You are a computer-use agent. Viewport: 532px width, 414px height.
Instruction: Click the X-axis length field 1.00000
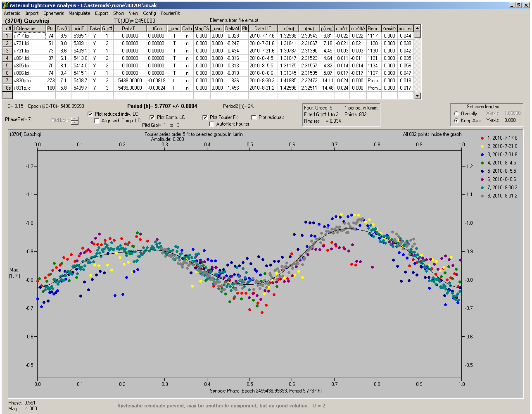(512, 113)
